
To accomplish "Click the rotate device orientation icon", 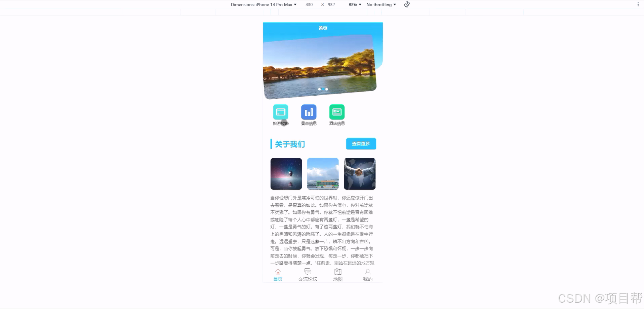I will point(406,4).
